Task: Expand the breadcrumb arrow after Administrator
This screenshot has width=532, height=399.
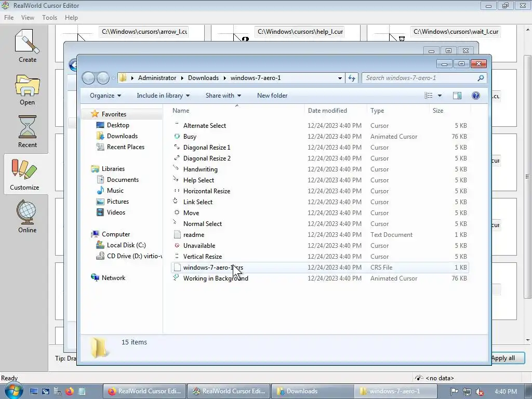Action: [182, 78]
